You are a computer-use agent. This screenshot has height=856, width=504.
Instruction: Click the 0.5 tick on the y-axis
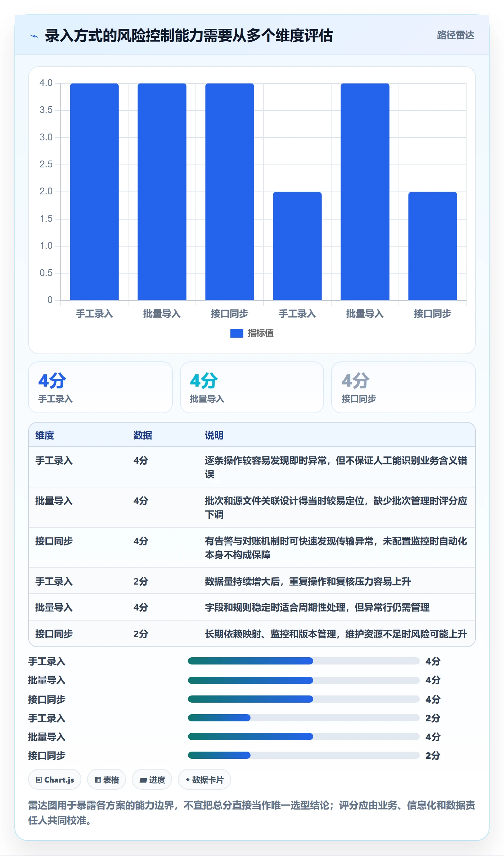(46, 273)
